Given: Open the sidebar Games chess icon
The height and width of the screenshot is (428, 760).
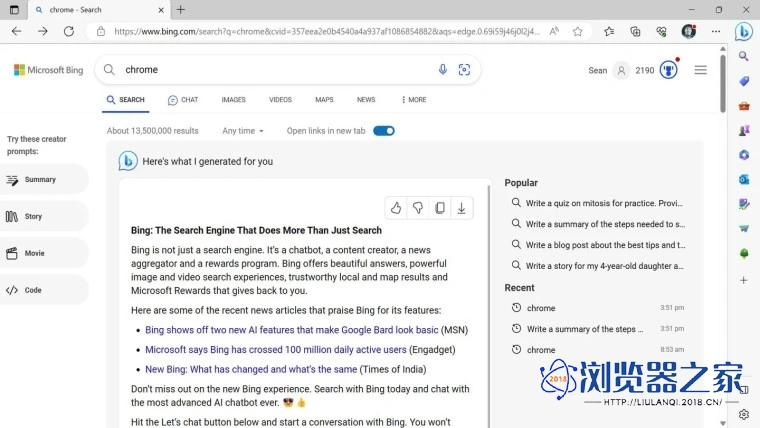Looking at the screenshot, I should click(744, 130).
